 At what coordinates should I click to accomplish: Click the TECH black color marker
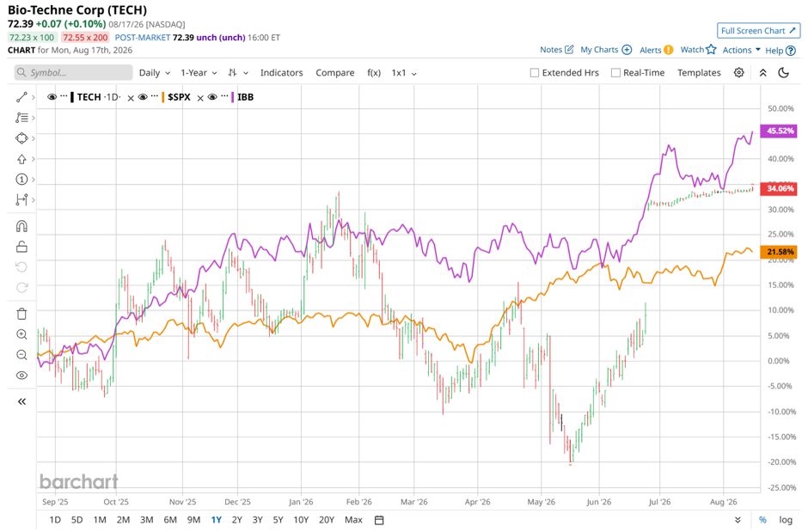(72, 97)
